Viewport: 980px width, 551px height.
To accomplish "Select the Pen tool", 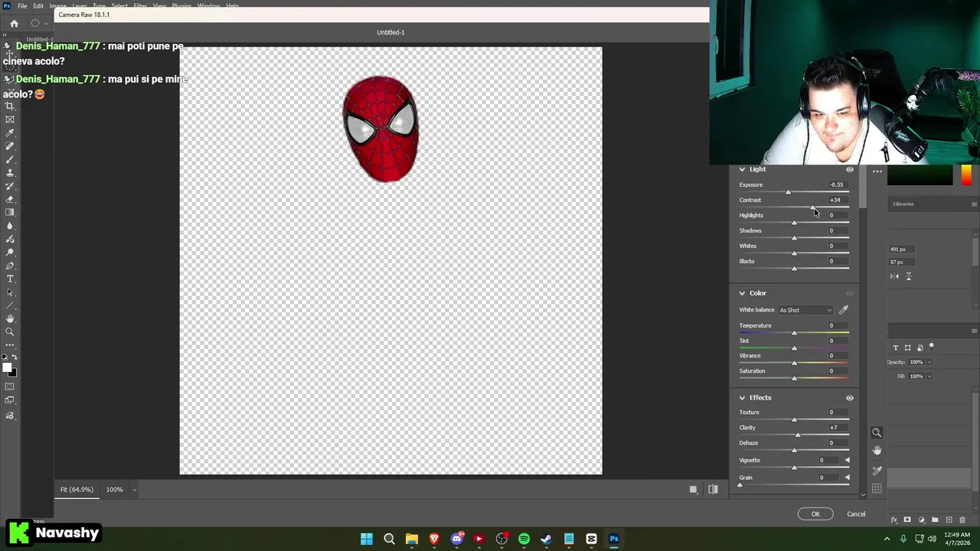I will point(10,266).
